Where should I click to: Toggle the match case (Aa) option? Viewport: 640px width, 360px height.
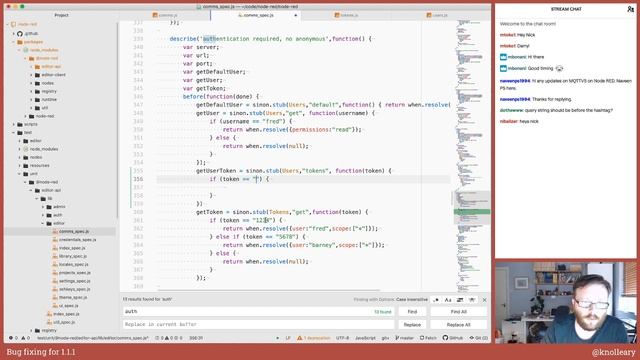[448, 300]
